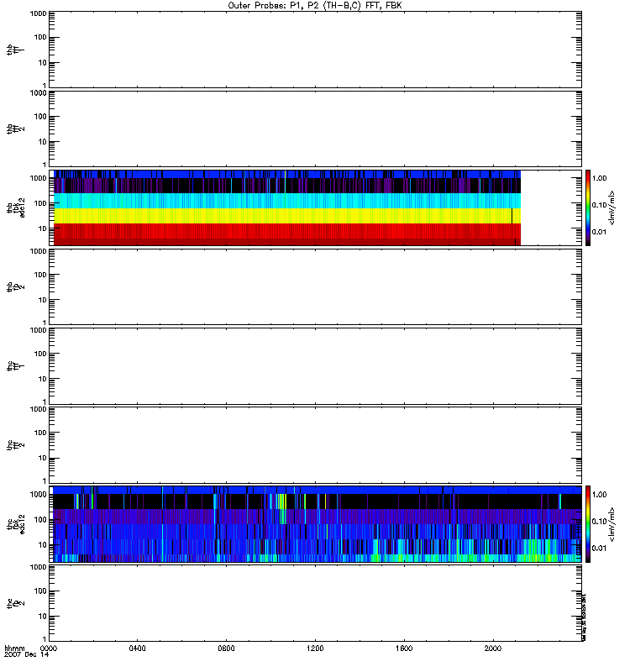Click the '100' tick label of the thb fbk panel
This screenshot has width=630, height=672.
pyautogui.click(x=40, y=203)
